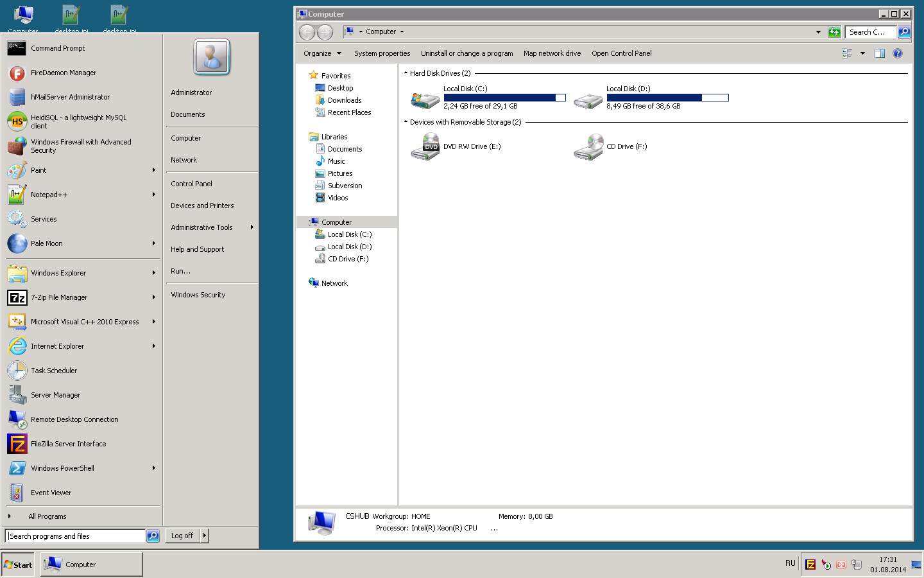The width and height of the screenshot is (924, 578).
Task: Open Services gear icon
Action: click(x=17, y=219)
